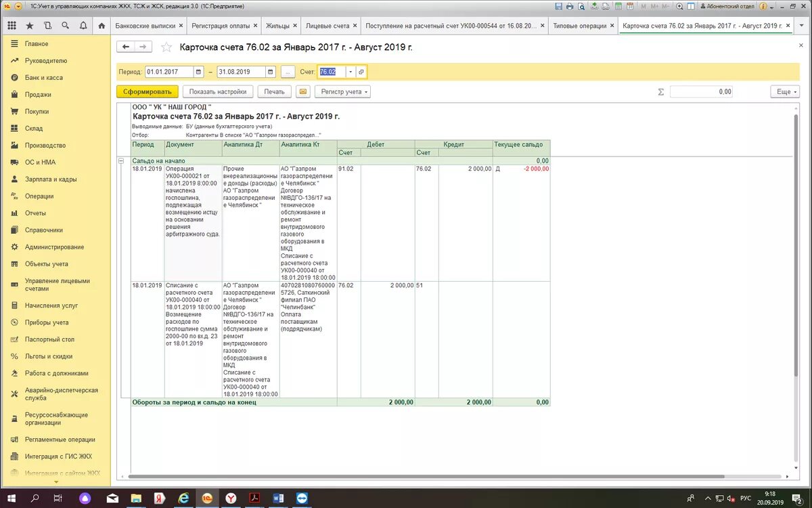The image size is (812, 508).
Task: Launch 1C from Windows taskbar
Action: pyautogui.click(x=207, y=498)
